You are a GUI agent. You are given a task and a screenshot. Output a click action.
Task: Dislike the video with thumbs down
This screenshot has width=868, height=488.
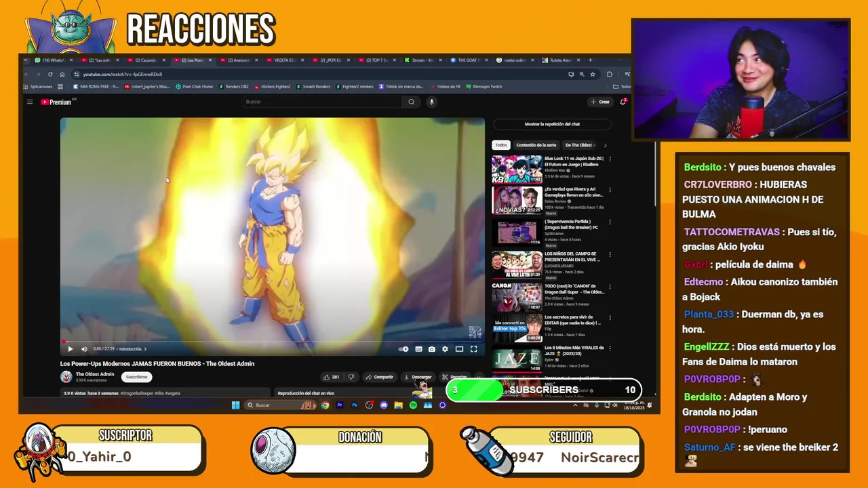351,377
